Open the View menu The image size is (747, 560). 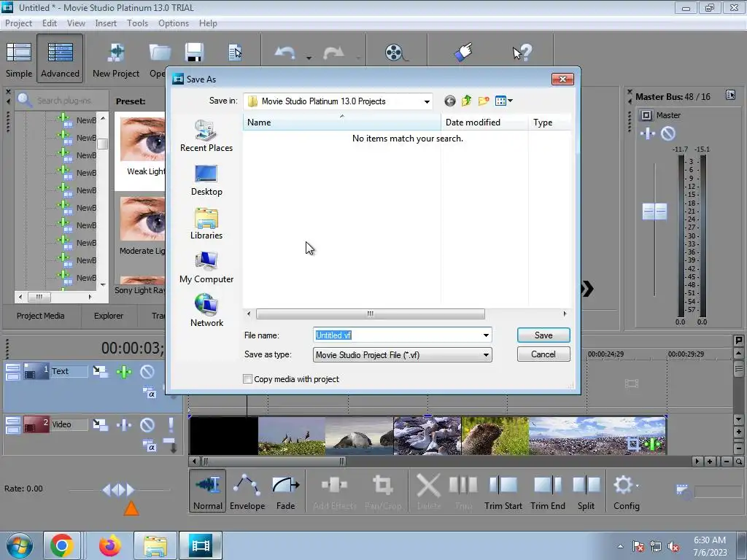pos(76,23)
